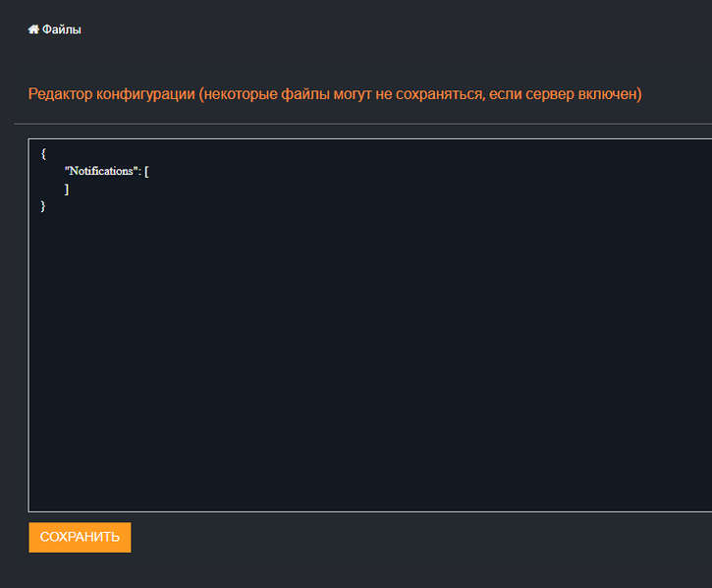Click the editor's left border edge
The height and width of the screenshot is (588, 712).
[28, 324]
